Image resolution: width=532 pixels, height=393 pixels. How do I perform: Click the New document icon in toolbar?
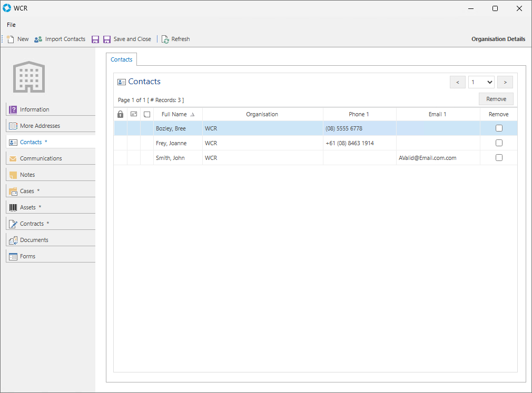(x=11, y=39)
